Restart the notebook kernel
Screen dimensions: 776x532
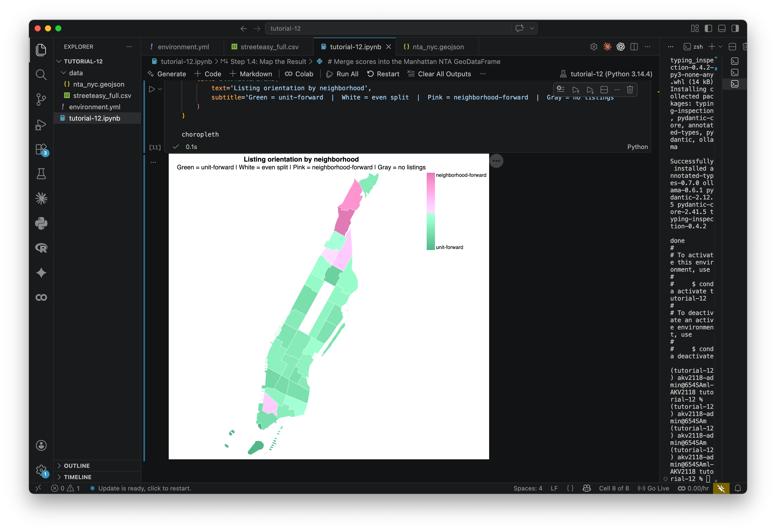click(383, 74)
